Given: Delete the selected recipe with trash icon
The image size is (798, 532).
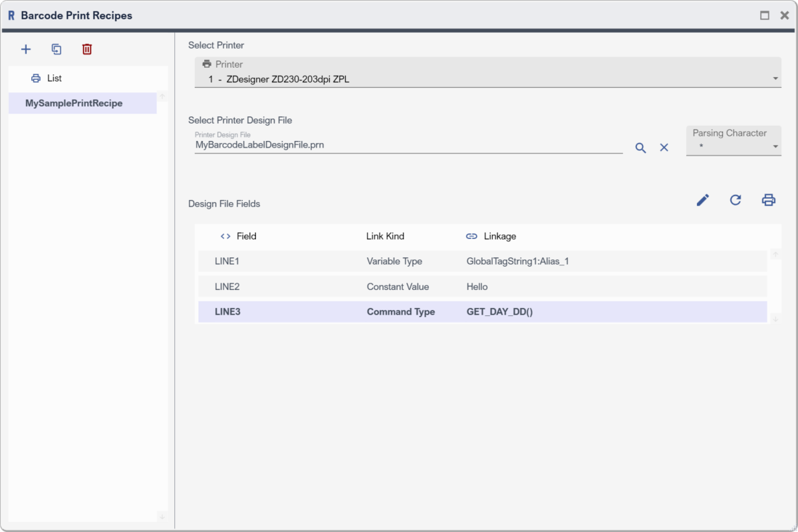Looking at the screenshot, I should 87,49.
